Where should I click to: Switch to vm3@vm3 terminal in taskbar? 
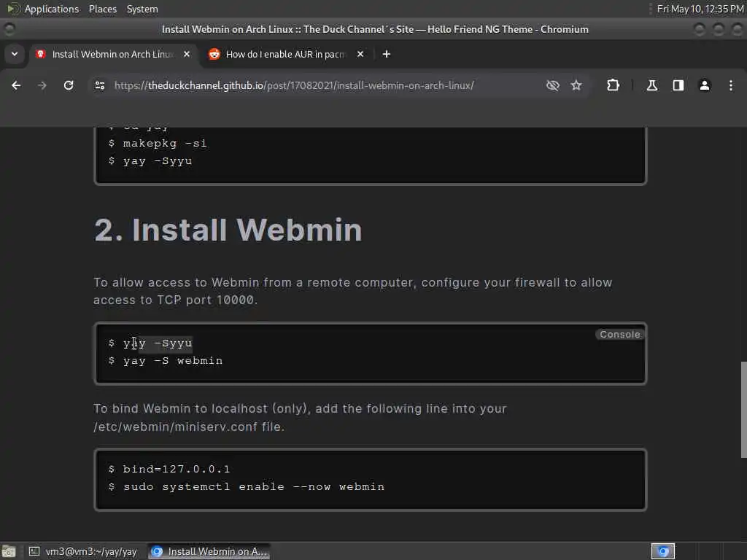(83, 551)
